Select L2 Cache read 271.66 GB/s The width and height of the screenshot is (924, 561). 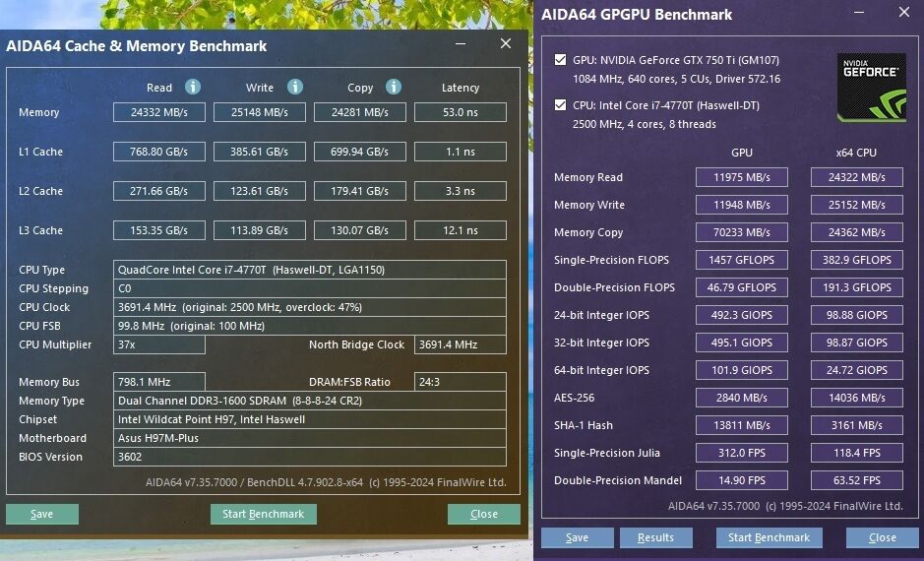(x=159, y=191)
